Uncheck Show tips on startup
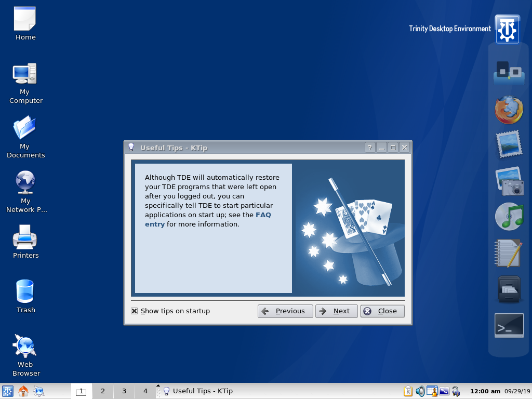The height and width of the screenshot is (399, 532). (x=135, y=311)
